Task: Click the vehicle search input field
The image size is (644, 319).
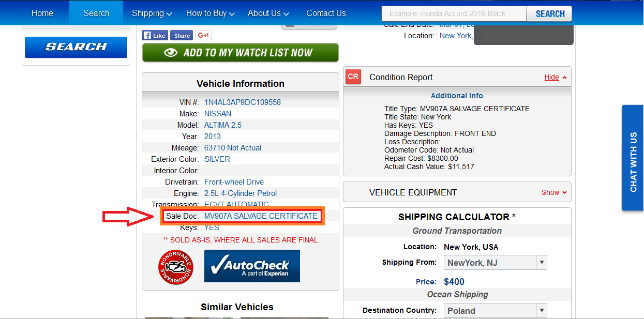Action: (454, 13)
